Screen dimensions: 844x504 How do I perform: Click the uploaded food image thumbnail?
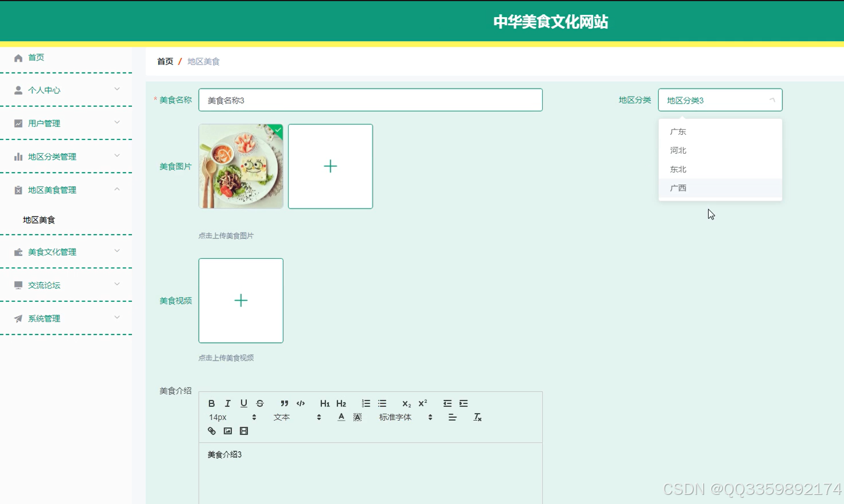tap(241, 166)
